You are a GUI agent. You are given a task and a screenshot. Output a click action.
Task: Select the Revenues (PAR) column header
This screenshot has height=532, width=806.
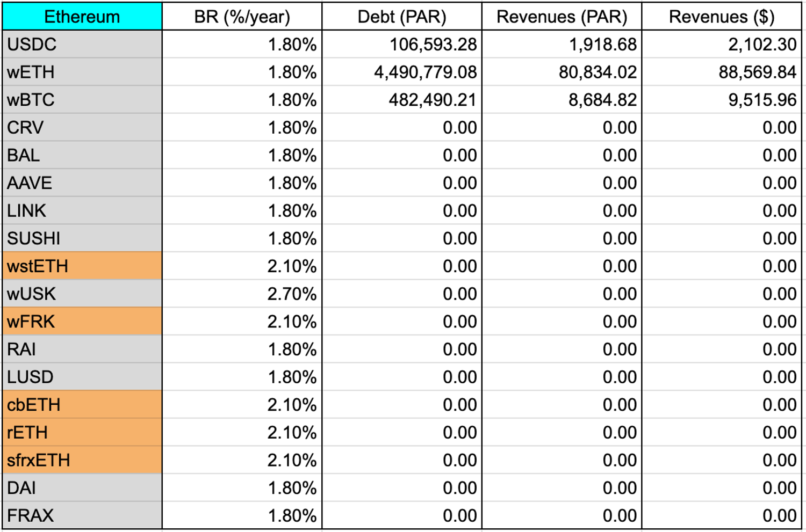click(562, 16)
